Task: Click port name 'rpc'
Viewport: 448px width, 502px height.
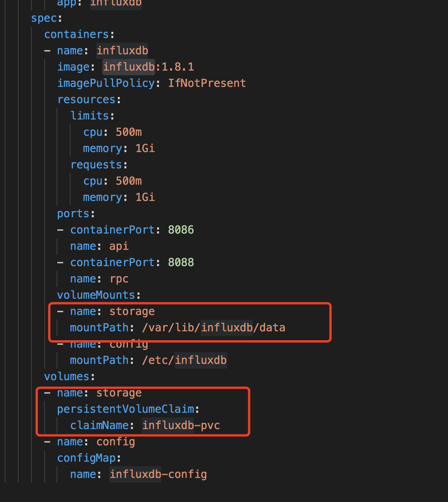Action: point(119,279)
